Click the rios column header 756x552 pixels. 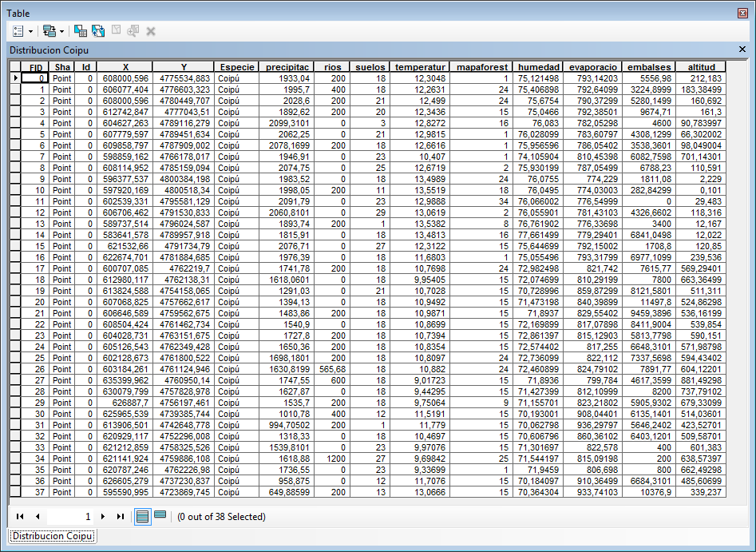pos(332,67)
